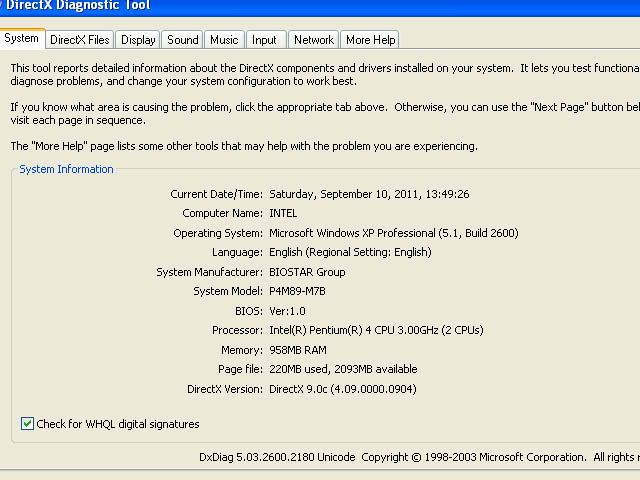640x480 pixels.
Task: Click the English (Regional Setting: English) value
Action: [350, 252]
